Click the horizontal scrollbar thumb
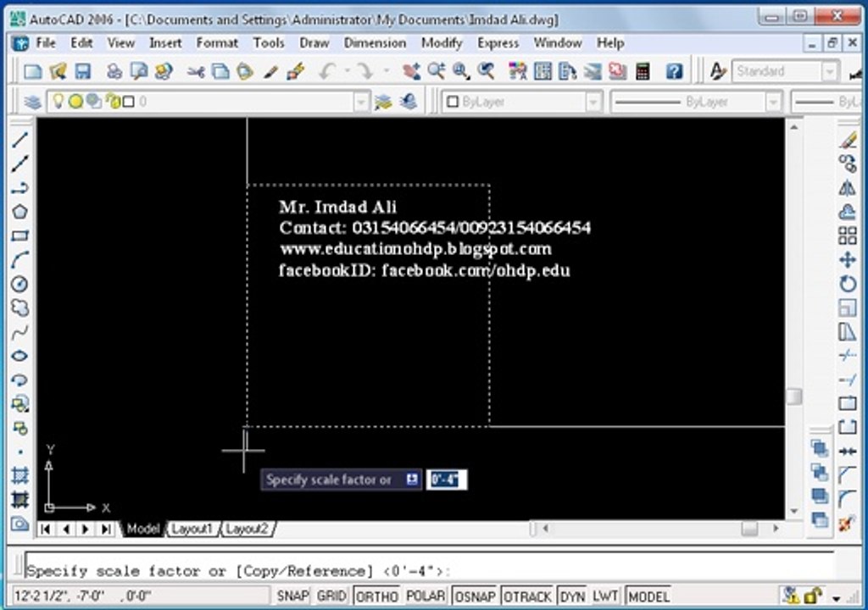The image size is (868, 610). pos(749,528)
